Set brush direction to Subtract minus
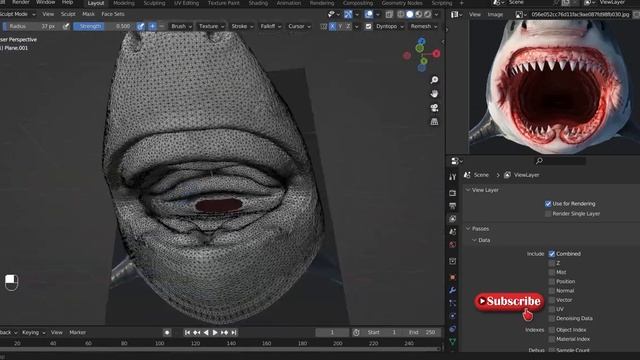Image resolution: width=640 pixels, height=360 pixels. 162,26
